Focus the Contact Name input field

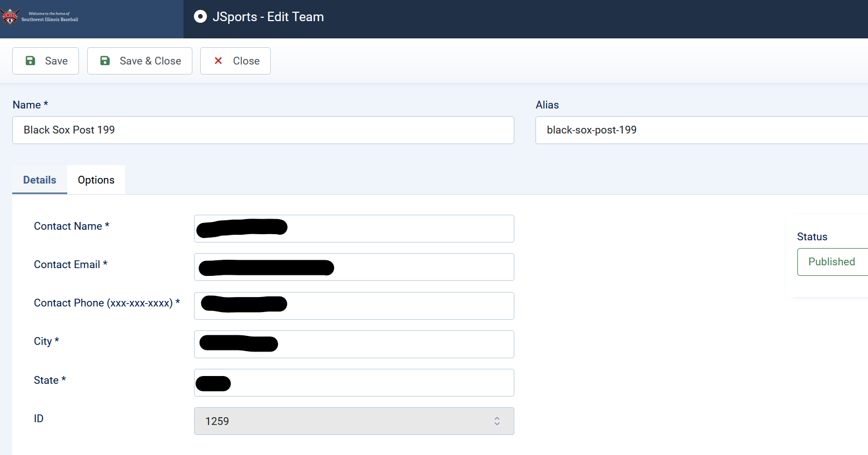(x=354, y=229)
